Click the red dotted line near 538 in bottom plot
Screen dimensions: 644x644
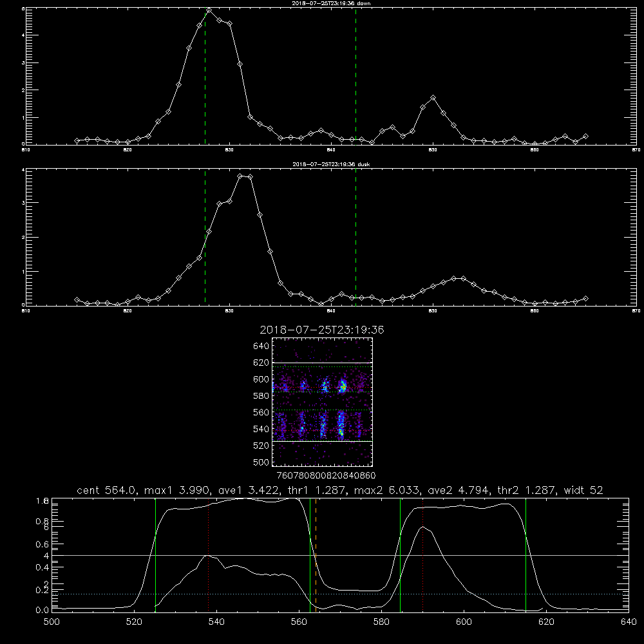[x=208, y=554]
